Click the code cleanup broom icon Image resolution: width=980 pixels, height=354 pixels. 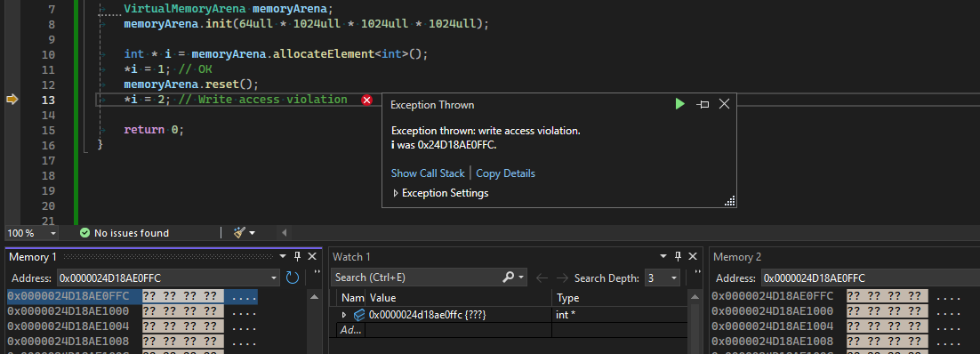point(239,233)
